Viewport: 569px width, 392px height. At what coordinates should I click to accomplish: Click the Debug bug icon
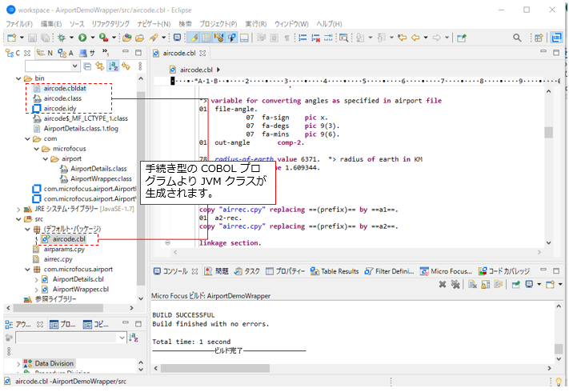62,38
